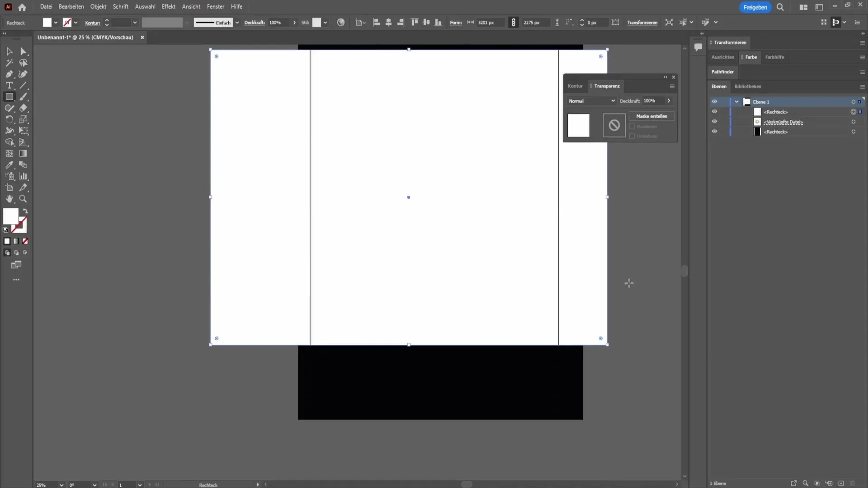Select the Line Segment tool
The image size is (868, 488).
pyautogui.click(x=24, y=85)
